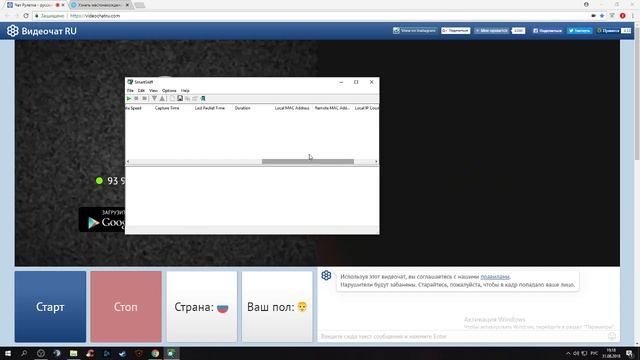
Task: Open Chrome from the taskbar
Action: 155,353
